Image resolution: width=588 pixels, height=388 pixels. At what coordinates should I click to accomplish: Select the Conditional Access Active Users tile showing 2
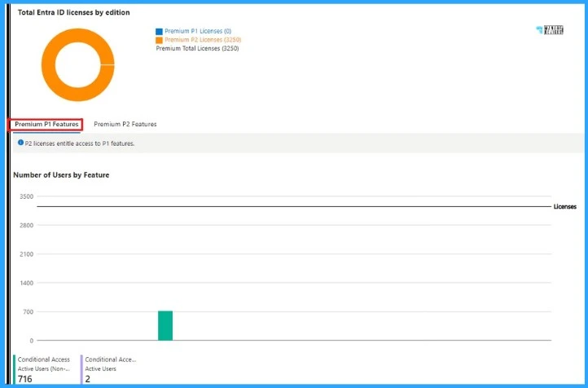109,369
